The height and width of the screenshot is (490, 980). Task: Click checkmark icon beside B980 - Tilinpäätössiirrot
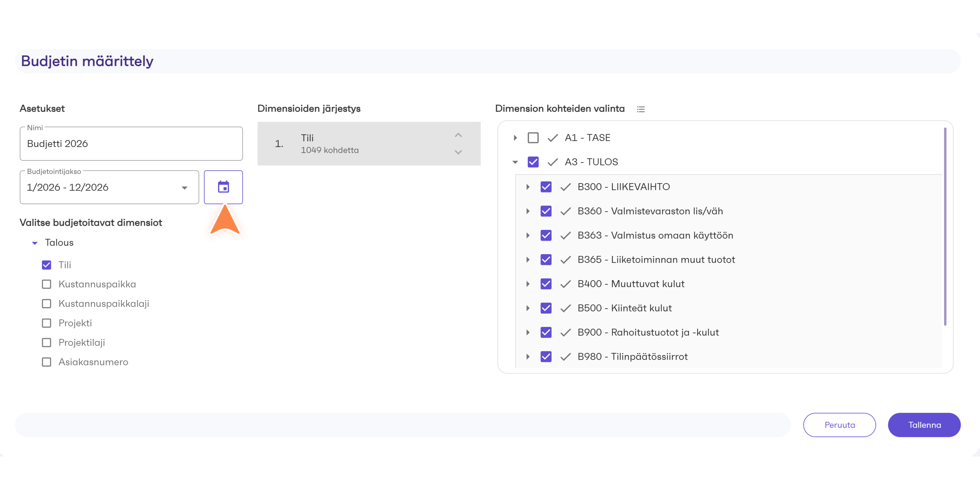[x=566, y=357]
